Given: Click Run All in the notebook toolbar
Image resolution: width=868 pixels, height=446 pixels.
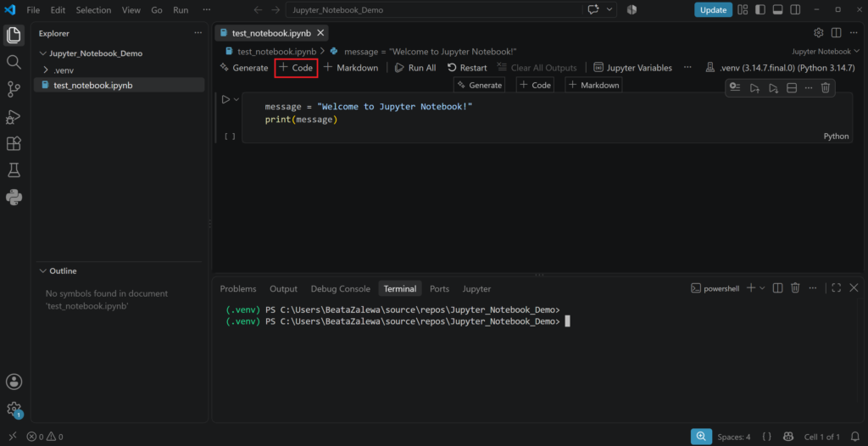Looking at the screenshot, I should tap(415, 68).
